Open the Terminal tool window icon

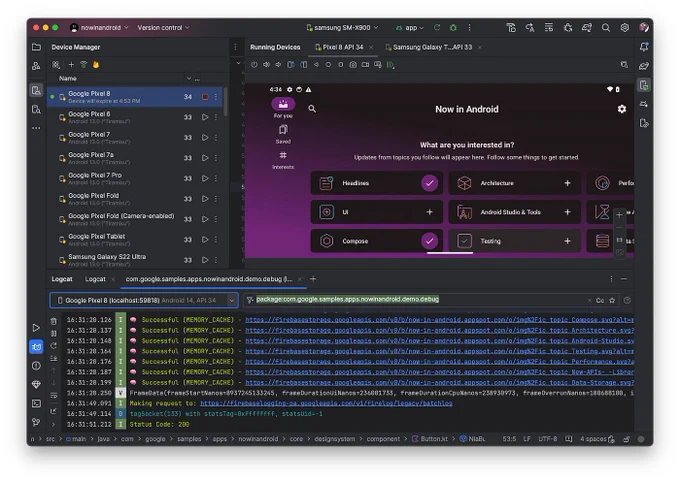(36, 403)
